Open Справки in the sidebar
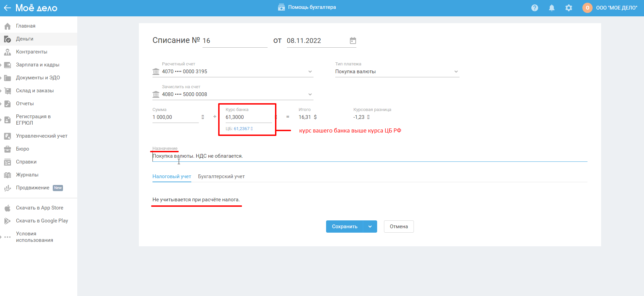Screen dimensions: 644x296 [x=26, y=162]
